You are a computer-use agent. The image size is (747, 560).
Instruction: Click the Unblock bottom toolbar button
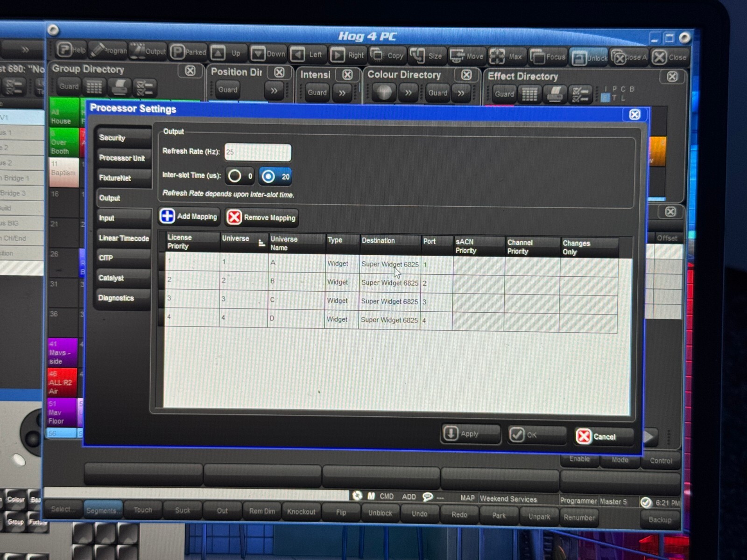click(381, 513)
